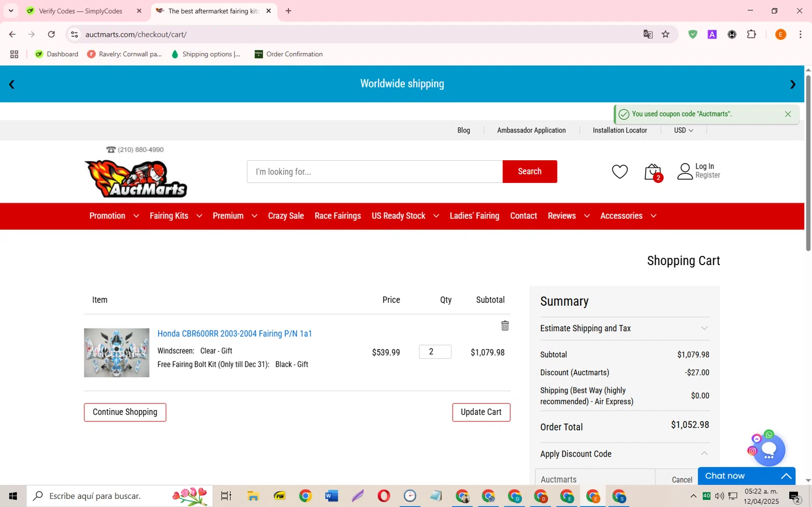812x507 pixels.
Task: Click the Honda fairing product thumbnail
Action: coord(116,353)
